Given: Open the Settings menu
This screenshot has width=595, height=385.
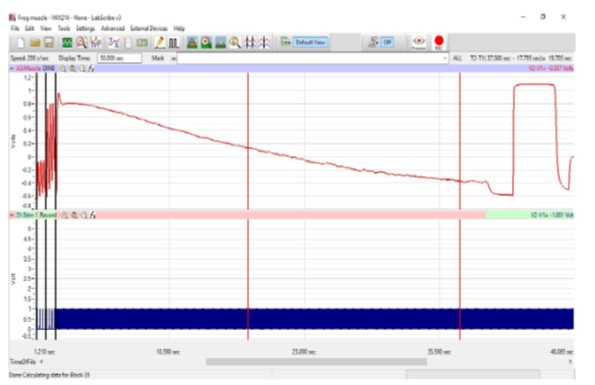Looking at the screenshot, I should [x=85, y=28].
